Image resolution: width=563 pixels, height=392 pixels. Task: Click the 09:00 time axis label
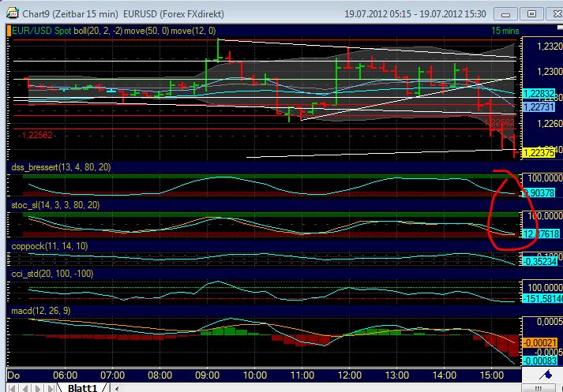[x=207, y=375]
